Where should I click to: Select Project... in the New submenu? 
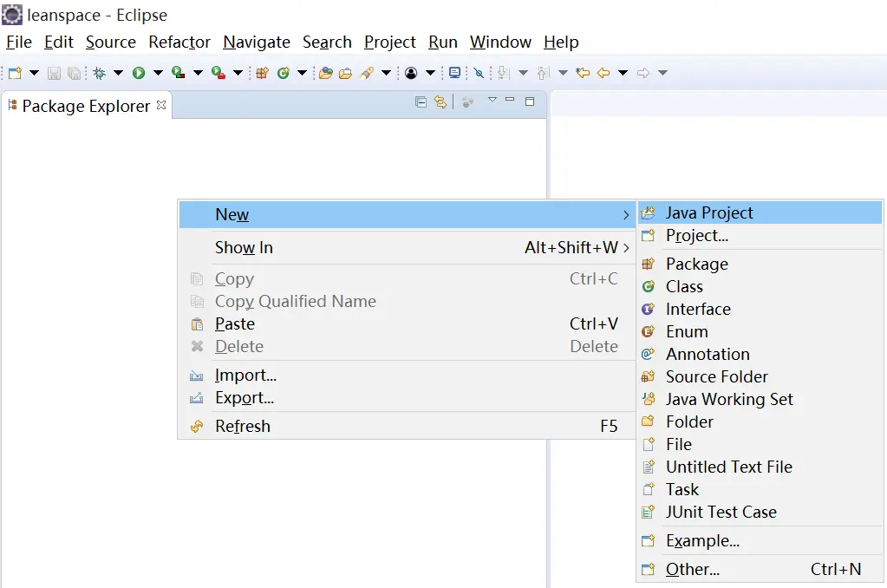[760, 235]
